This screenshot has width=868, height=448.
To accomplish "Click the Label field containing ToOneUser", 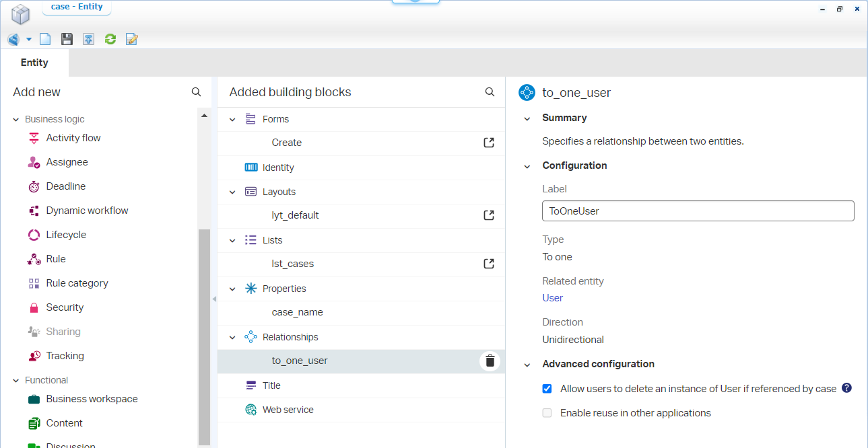I will (x=698, y=211).
